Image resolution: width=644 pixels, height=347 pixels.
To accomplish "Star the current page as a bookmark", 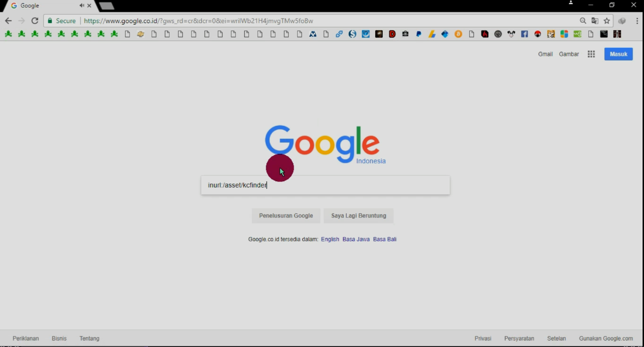I will [607, 21].
